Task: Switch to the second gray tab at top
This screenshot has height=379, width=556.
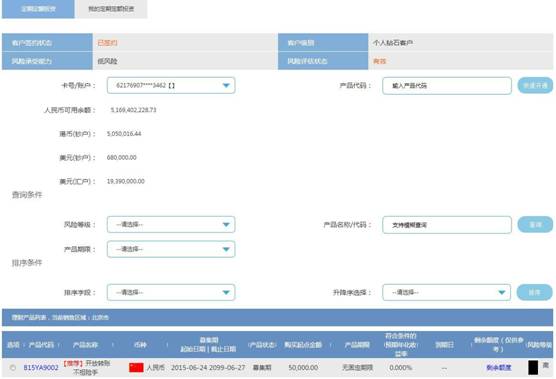Action: point(111,9)
